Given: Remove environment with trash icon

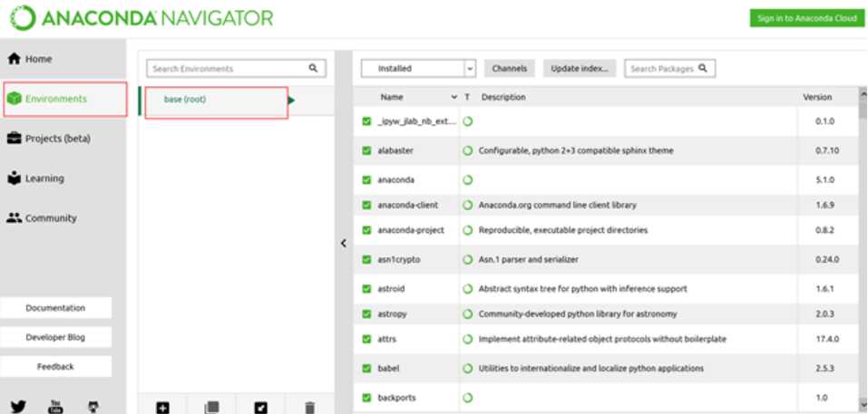Looking at the screenshot, I should 309,408.
